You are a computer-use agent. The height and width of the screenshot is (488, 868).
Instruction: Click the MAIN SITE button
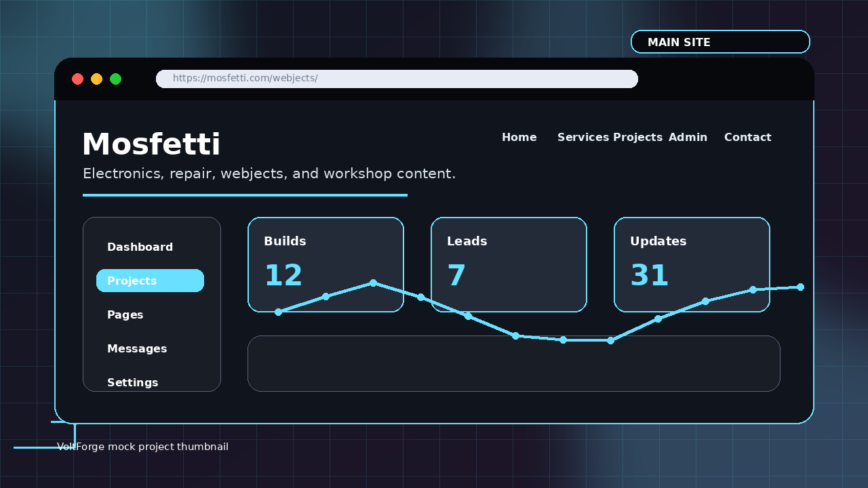(x=720, y=41)
